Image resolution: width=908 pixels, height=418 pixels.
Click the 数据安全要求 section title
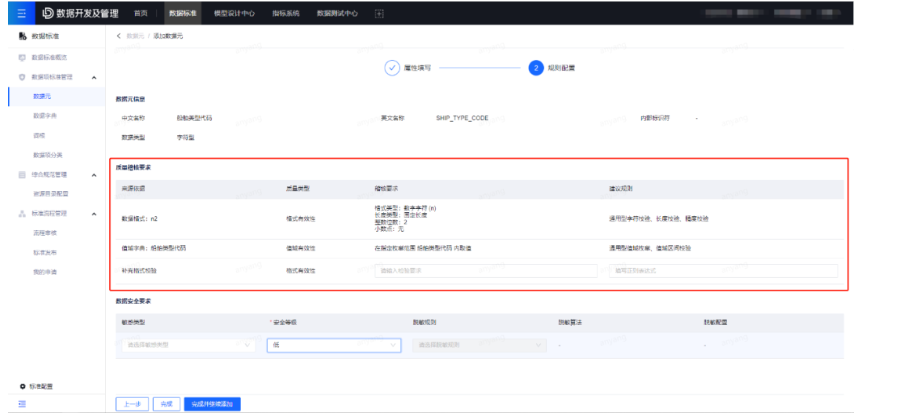133,302
